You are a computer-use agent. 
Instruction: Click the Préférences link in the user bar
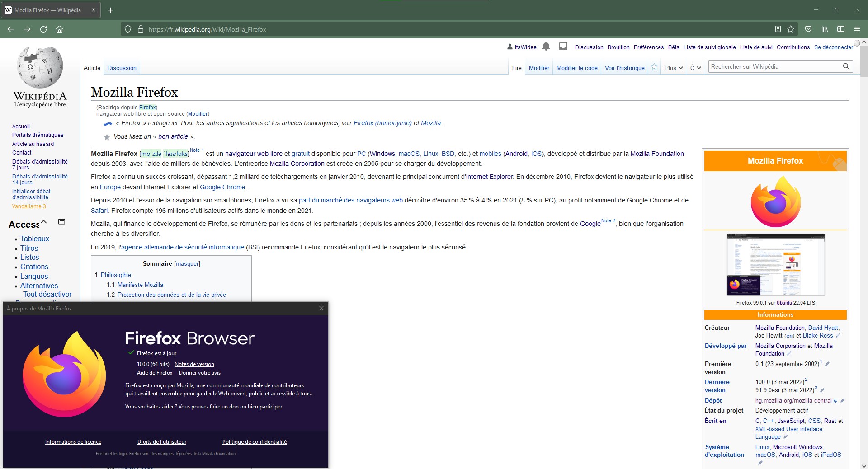click(649, 47)
